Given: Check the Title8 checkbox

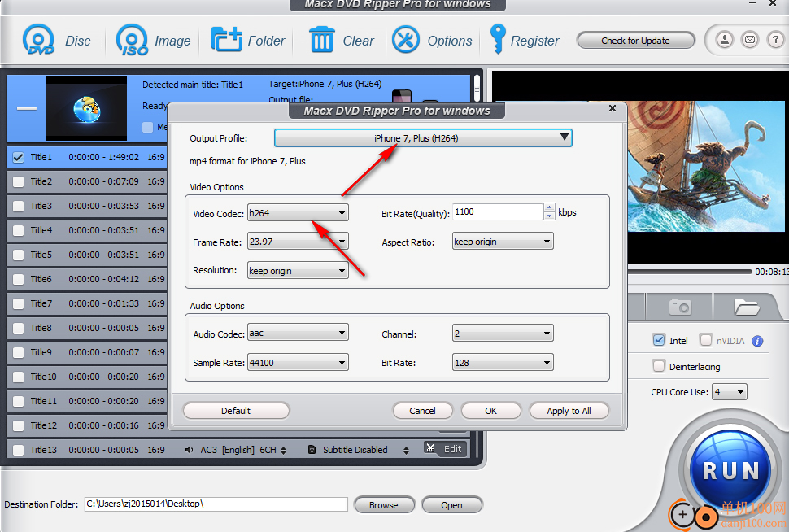Looking at the screenshot, I should (x=18, y=328).
